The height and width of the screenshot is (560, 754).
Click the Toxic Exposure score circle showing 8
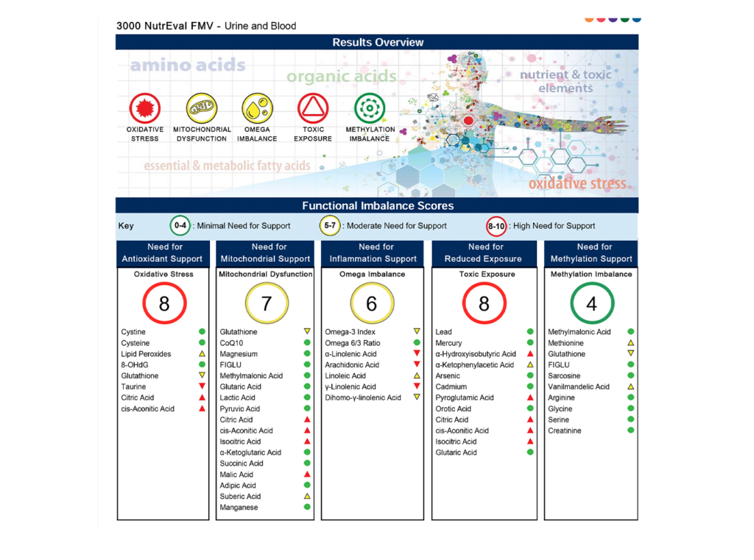click(x=485, y=303)
